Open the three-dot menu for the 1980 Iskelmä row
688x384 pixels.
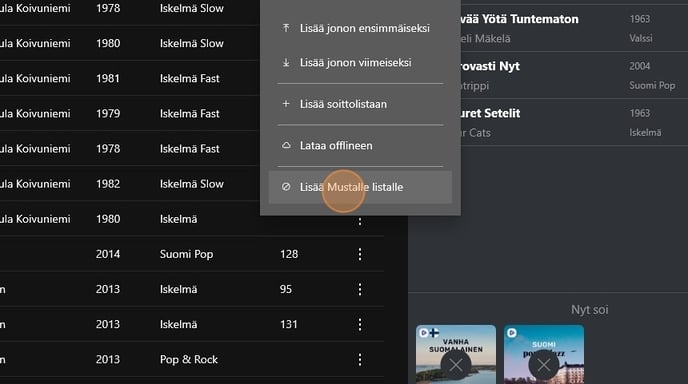tap(360, 221)
